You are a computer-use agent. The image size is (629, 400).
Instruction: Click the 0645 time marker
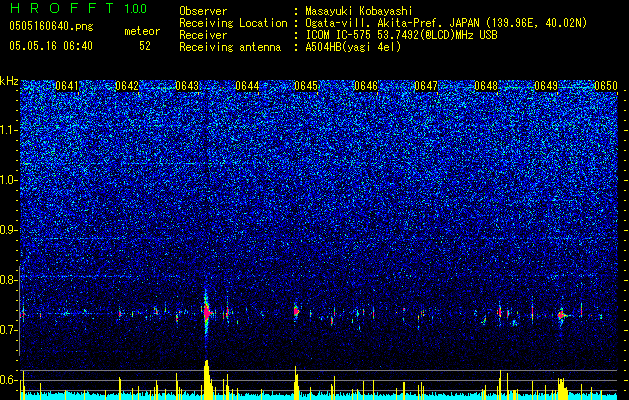[306, 86]
